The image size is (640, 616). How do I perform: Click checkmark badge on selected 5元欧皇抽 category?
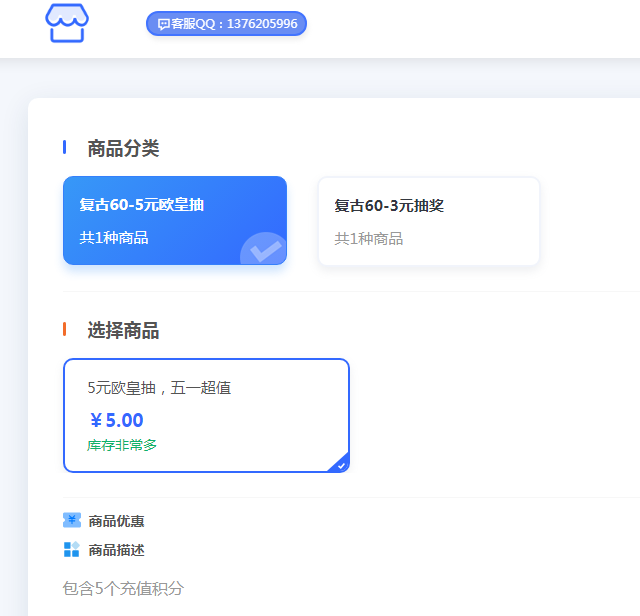(264, 249)
